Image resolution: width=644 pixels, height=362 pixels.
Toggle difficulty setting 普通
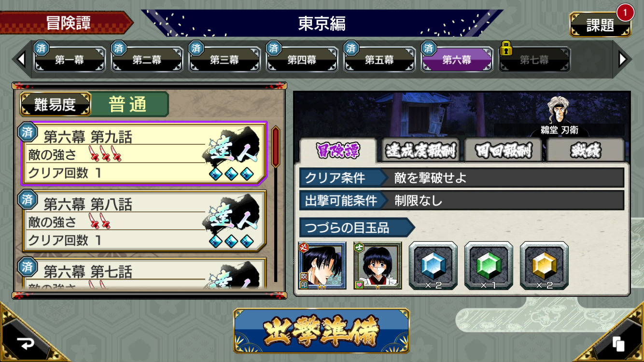[129, 104]
